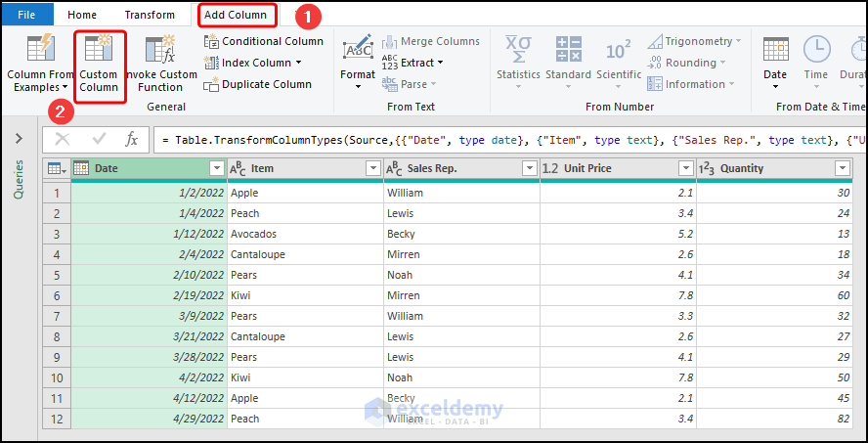Image resolution: width=868 pixels, height=443 pixels.
Task: Invoke Custom Function button
Action: tap(160, 62)
